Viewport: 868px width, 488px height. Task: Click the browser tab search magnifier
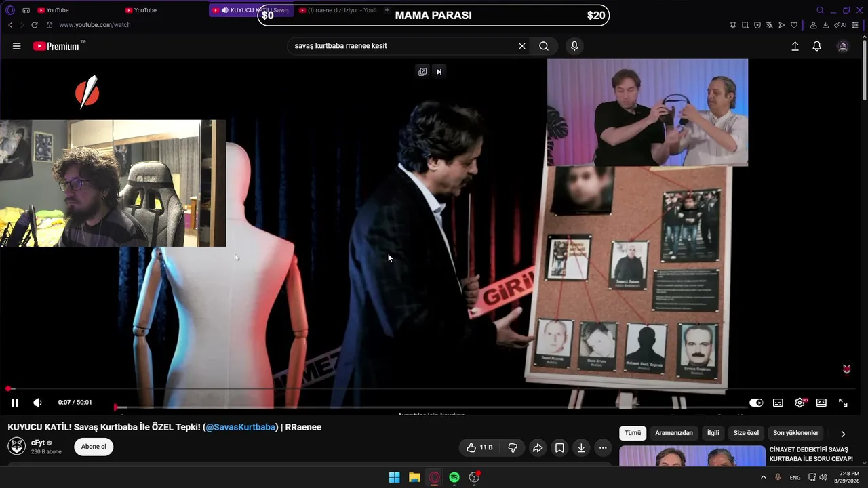(820, 10)
